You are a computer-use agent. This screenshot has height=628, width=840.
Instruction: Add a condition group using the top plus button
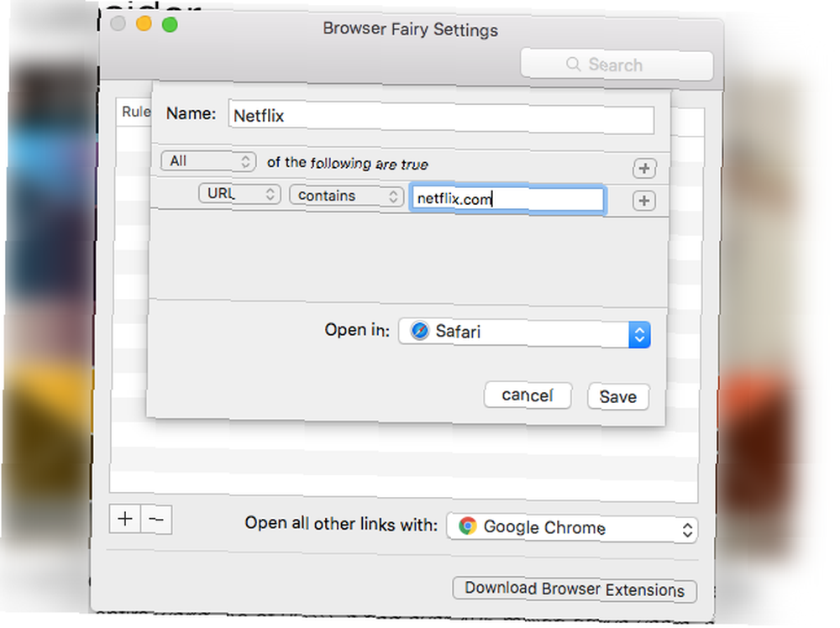[644, 169]
